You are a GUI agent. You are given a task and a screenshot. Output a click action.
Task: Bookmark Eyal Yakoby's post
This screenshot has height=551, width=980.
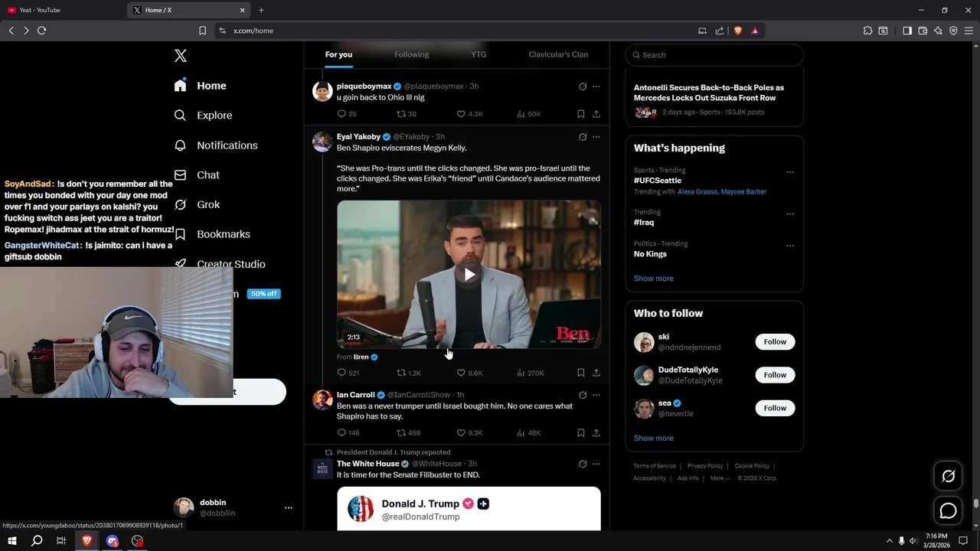[580, 373]
